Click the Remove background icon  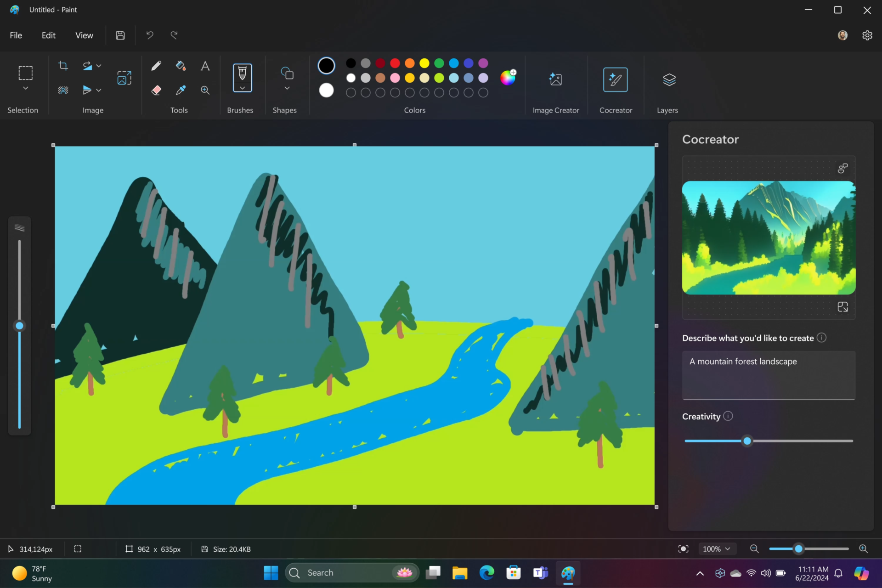63,90
